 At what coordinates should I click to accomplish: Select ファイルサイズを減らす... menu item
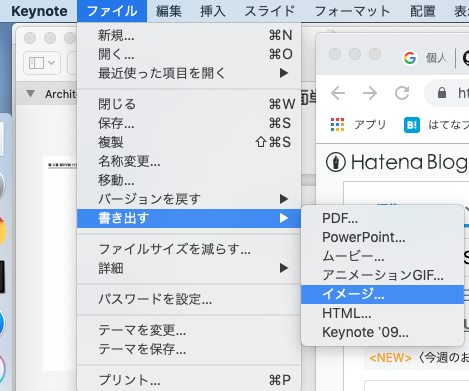[189, 249]
